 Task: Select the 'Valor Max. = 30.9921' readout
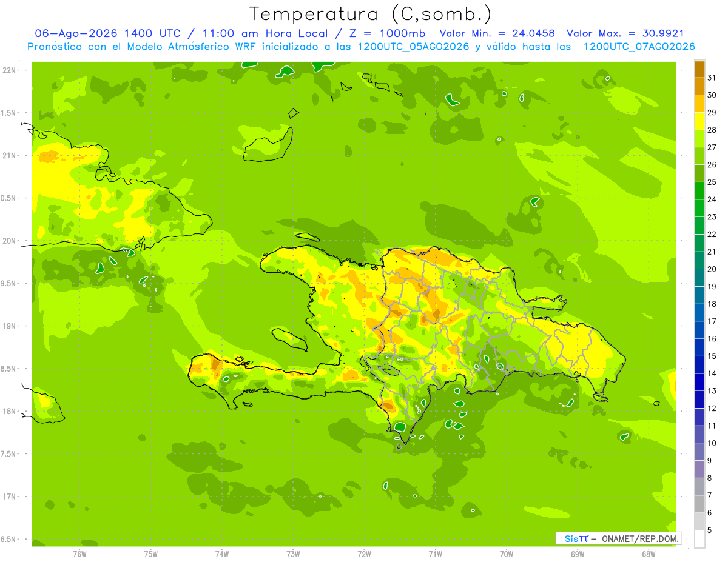(x=625, y=33)
